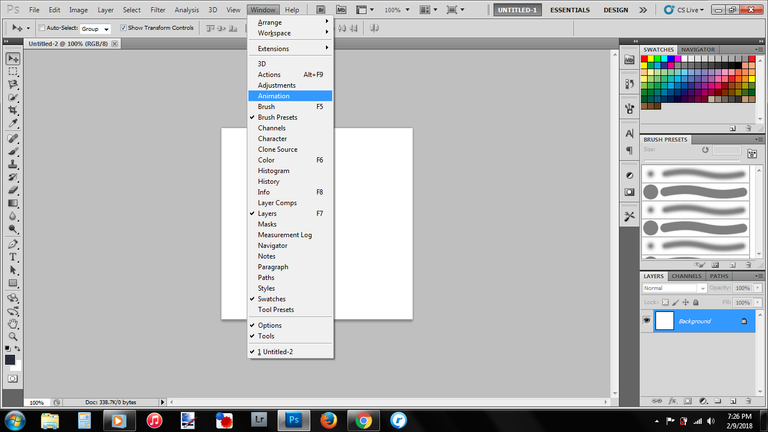Select the Move tool
The width and height of the screenshot is (768, 432).
(x=13, y=58)
